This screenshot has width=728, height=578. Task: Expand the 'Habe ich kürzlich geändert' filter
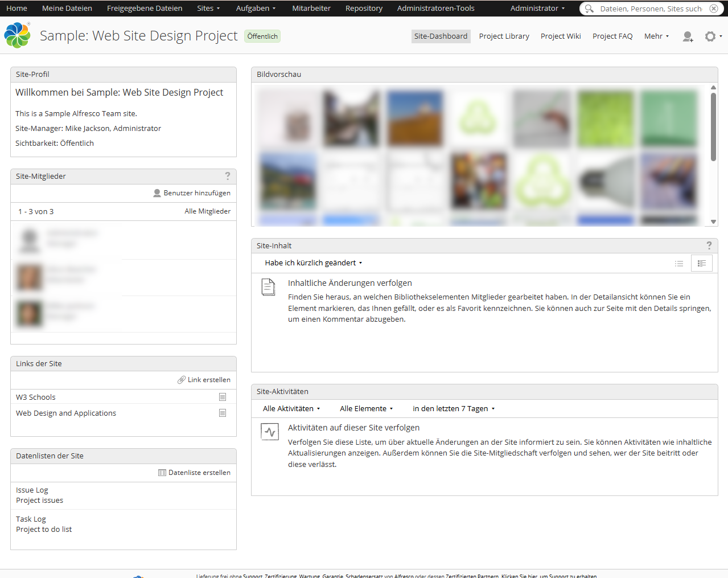[313, 263]
